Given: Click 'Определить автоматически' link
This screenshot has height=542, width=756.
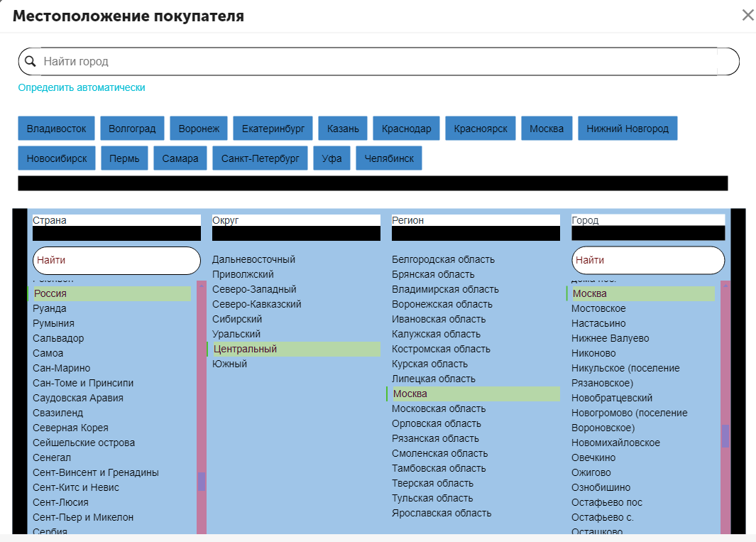Looking at the screenshot, I should (x=82, y=87).
